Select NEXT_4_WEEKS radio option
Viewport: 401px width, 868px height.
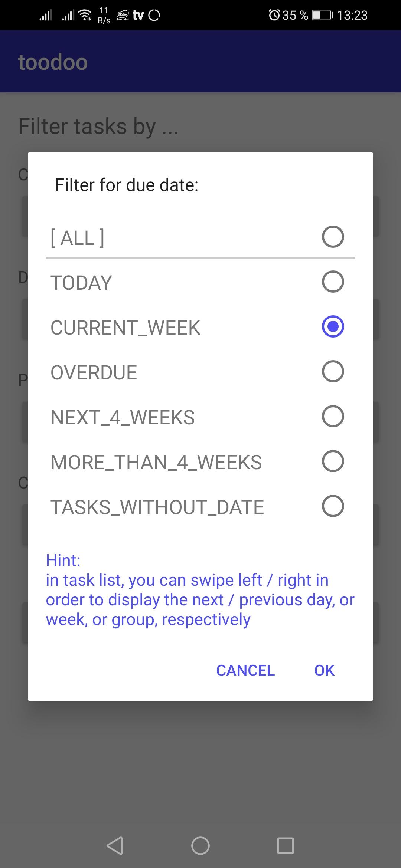pos(333,416)
